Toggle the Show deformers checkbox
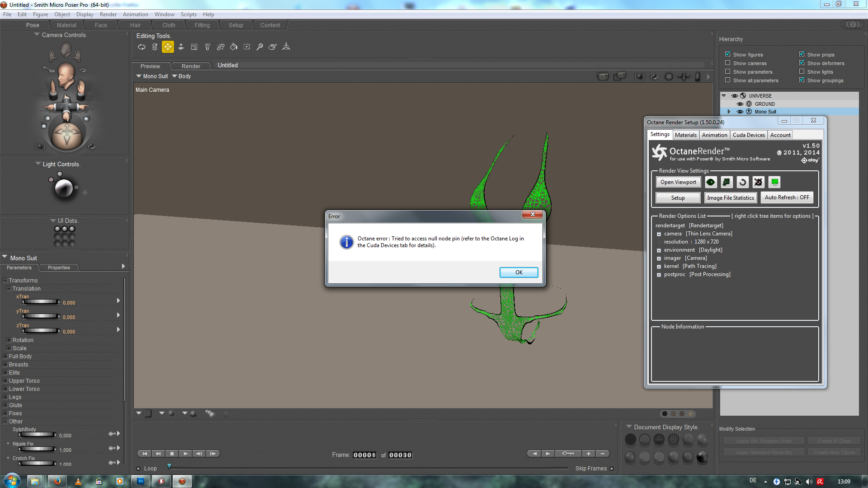This screenshot has width=868, height=488. click(x=802, y=63)
